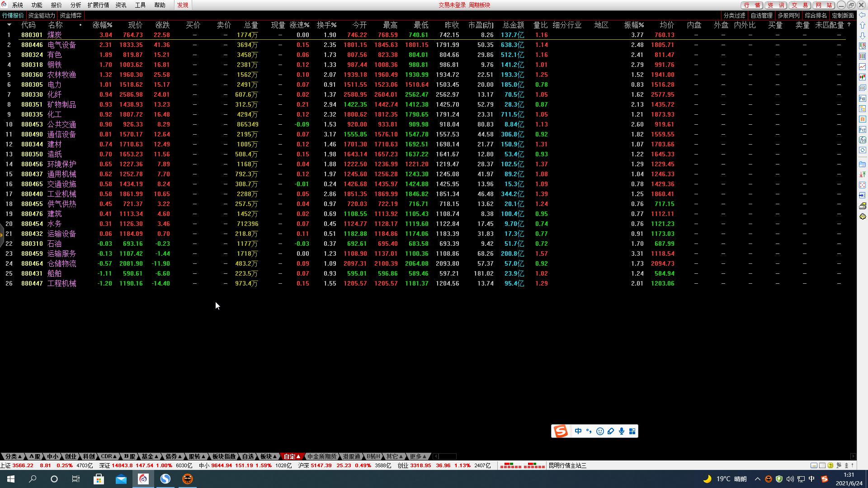
Task: Click the F12 sidebar icon
Action: [862, 129]
